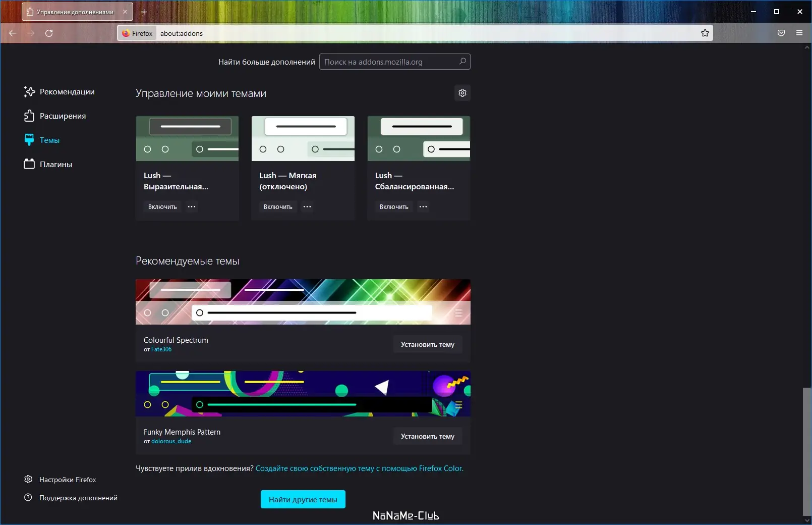812x525 pixels.
Task: Open more options for Lush — Сбалансированная
Action: tap(423, 207)
